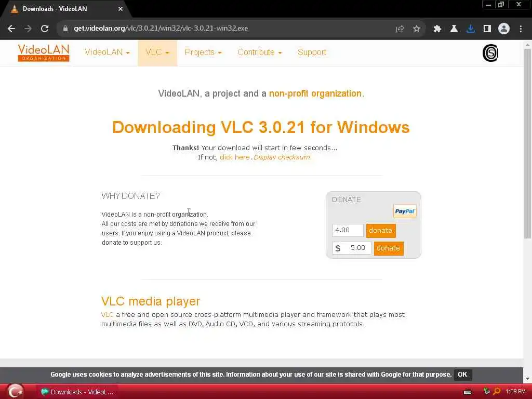The height and width of the screenshot is (399, 532).
Task: Open the start menu orb
Action: point(15,391)
